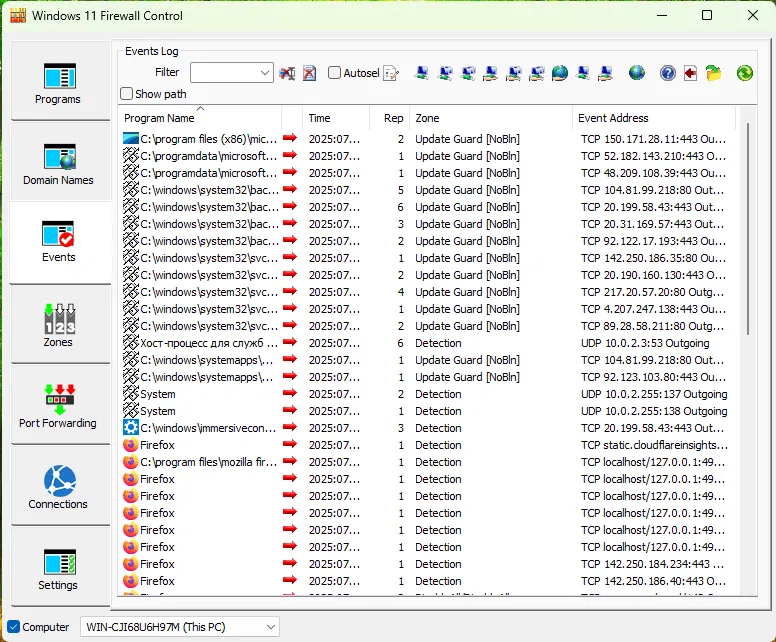Open the Settings section
Image resolution: width=776 pixels, height=642 pixels.
pos(60,567)
